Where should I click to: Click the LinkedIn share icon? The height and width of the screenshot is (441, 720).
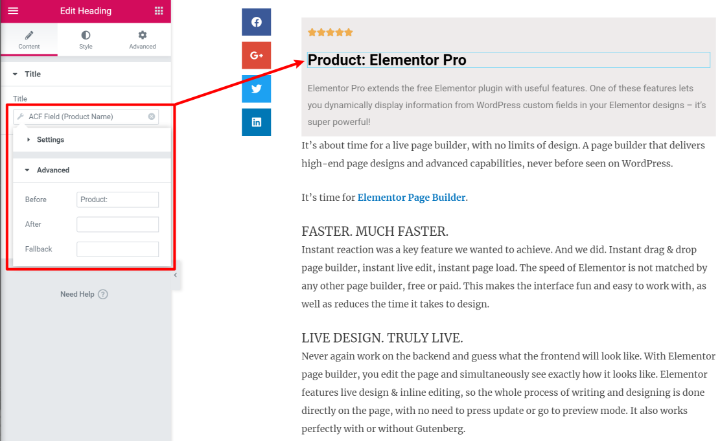(x=257, y=122)
